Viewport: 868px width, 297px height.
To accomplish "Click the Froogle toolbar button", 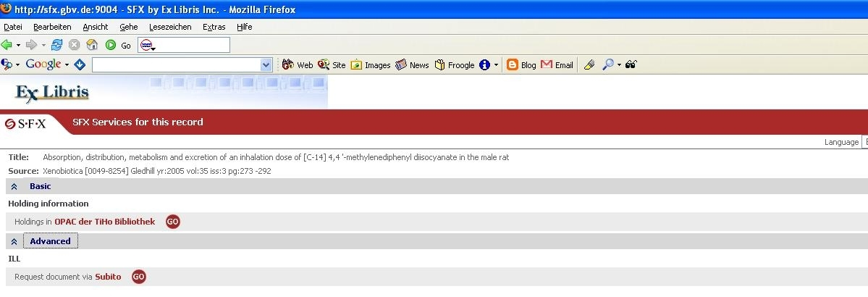I will [x=454, y=65].
